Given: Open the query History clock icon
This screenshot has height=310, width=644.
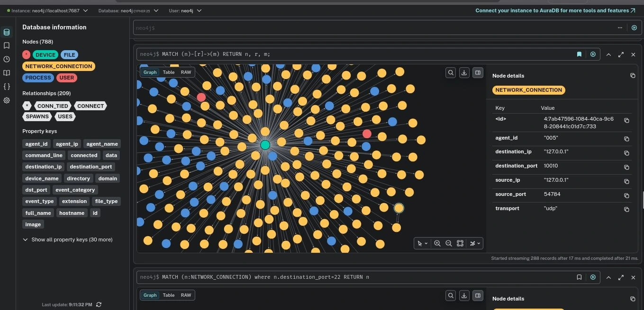Looking at the screenshot, I should (x=7, y=59).
